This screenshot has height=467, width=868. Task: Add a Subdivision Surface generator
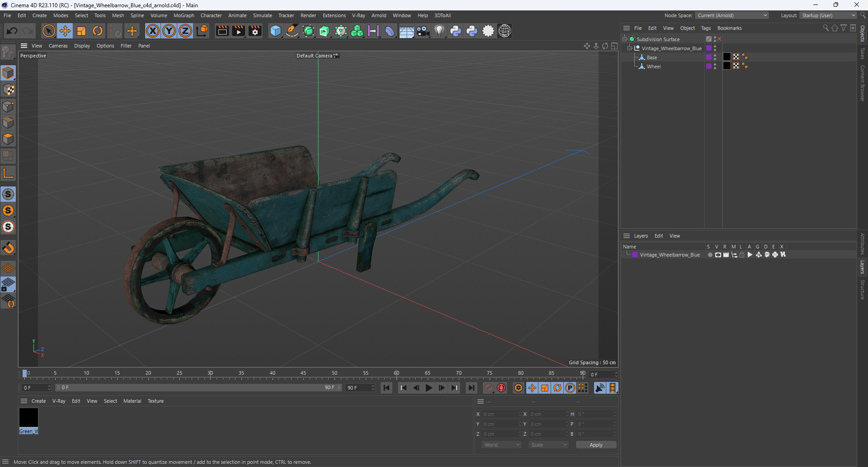[x=308, y=31]
